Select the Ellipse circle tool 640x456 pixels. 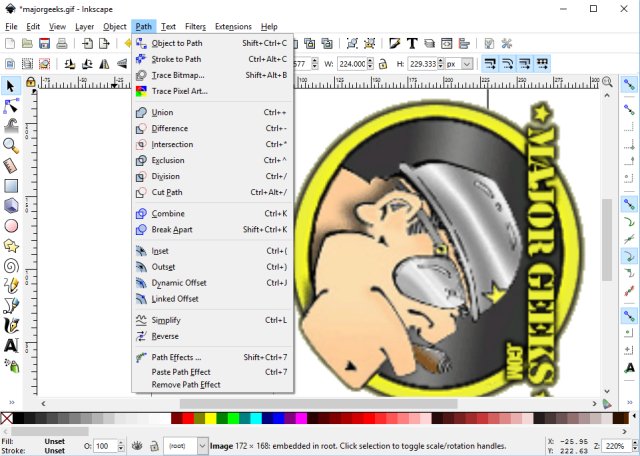click(11, 226)
